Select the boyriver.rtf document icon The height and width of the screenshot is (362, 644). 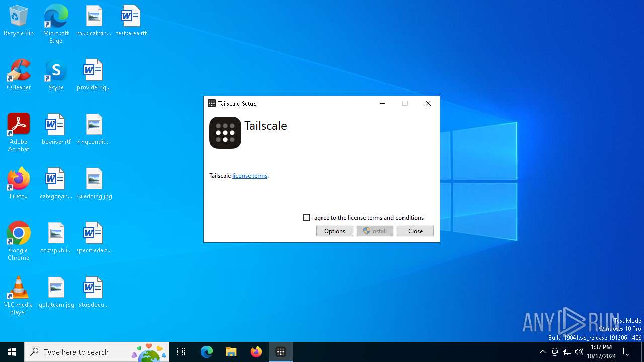coord(56,130)
